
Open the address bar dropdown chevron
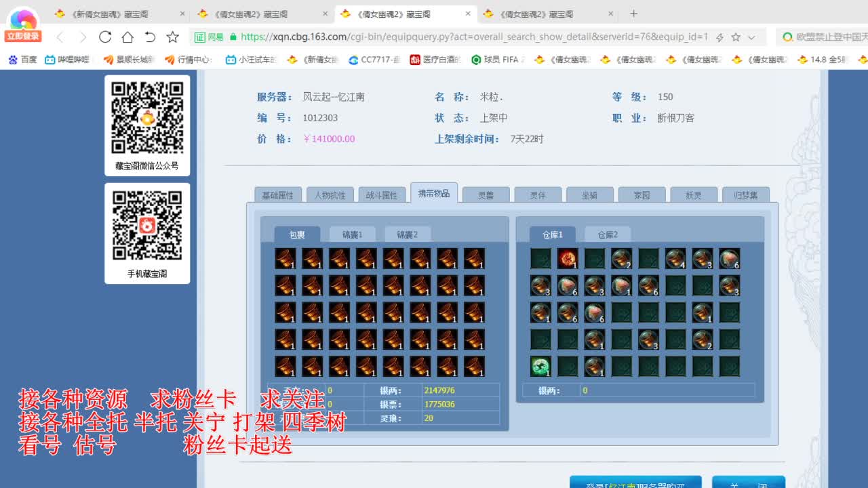[x=753, y=37]
